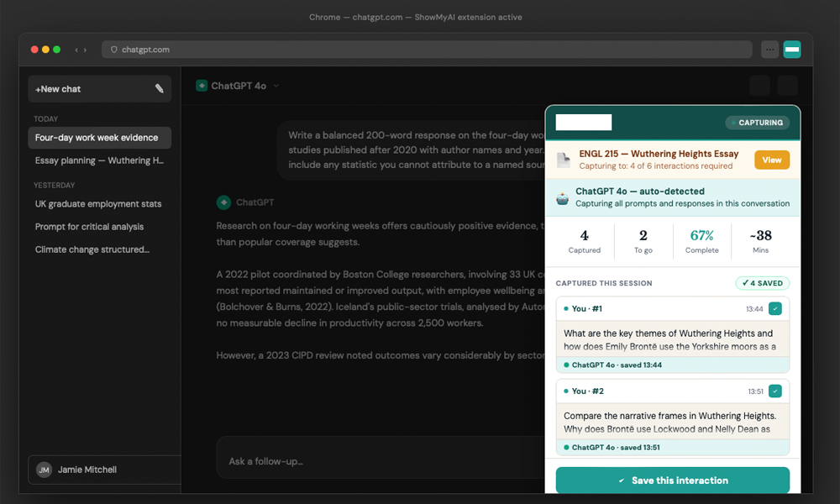Click the 67% Complete progress stat
This screenshot has width=840, height=504.
[x=701, y=242]
